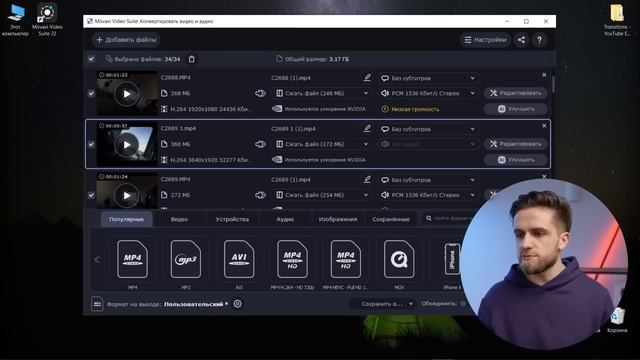Click the format search field
Screen dimensions: 640x360
pyautogui.click(x=447, y=219)
